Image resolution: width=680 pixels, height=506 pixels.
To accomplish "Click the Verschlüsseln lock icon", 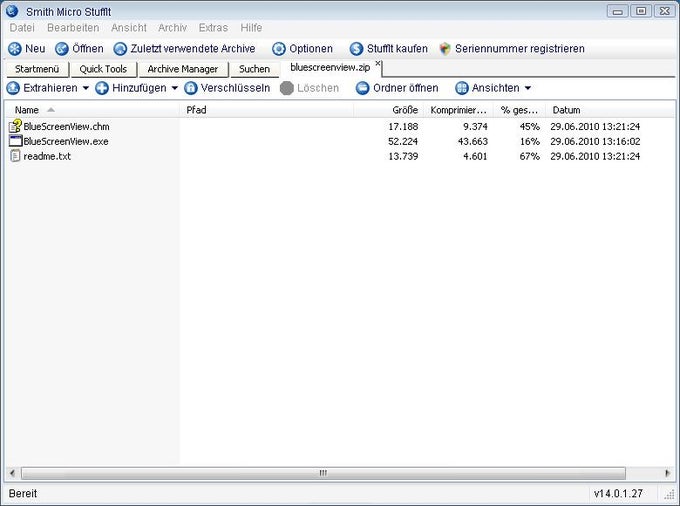I will pyautogui.click(x=191, y=88).
